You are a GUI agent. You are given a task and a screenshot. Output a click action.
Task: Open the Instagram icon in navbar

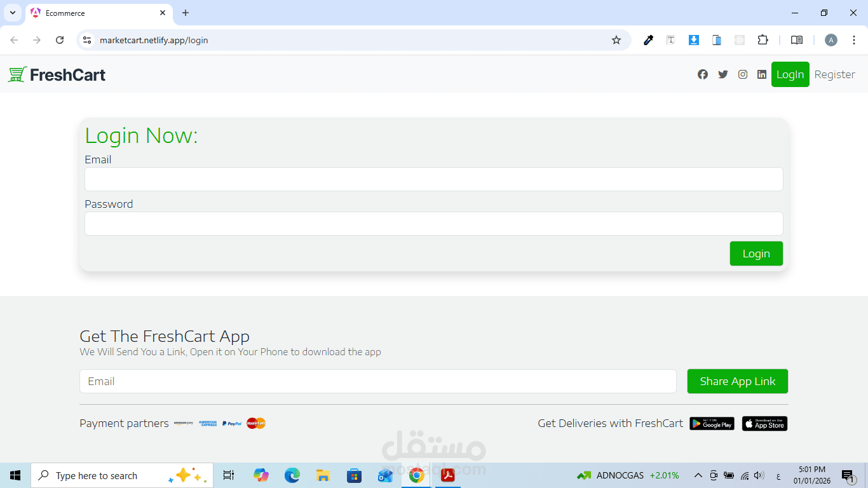pyautogui.click(x=743, y=74)
